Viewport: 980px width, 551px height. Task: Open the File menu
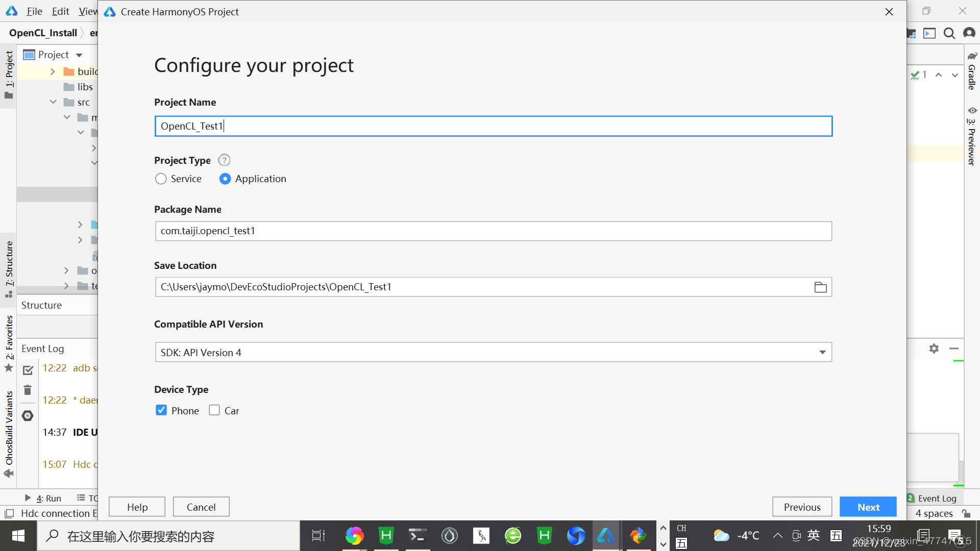click(34, 11)
